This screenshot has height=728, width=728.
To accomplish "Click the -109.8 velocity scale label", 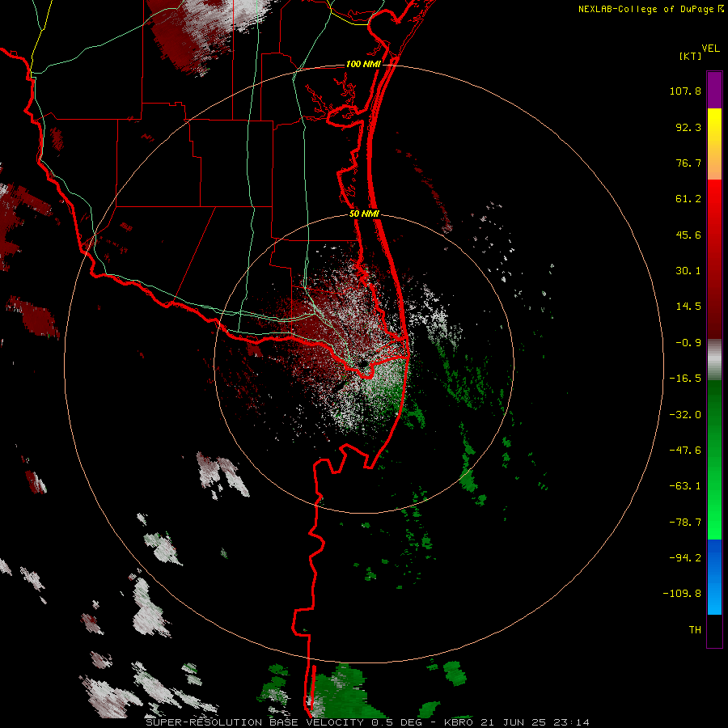I will (x=683, y=594).
